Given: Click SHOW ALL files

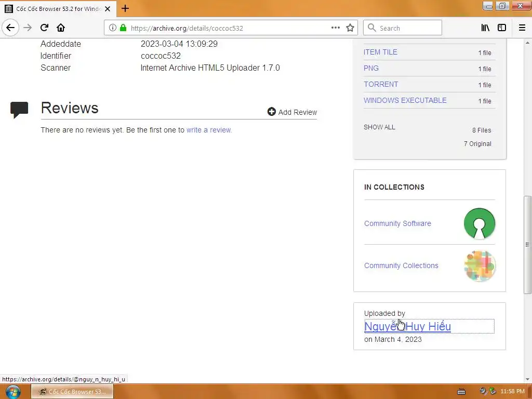Looking at the screenshot, I should [x=379, y=127].
